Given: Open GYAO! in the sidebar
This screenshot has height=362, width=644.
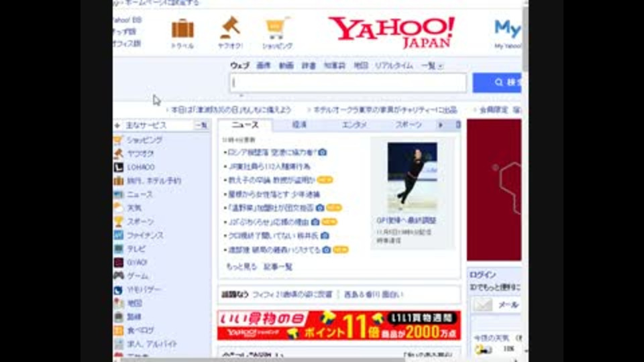Looking at the screenshot, I should click(x=137, y=262).
